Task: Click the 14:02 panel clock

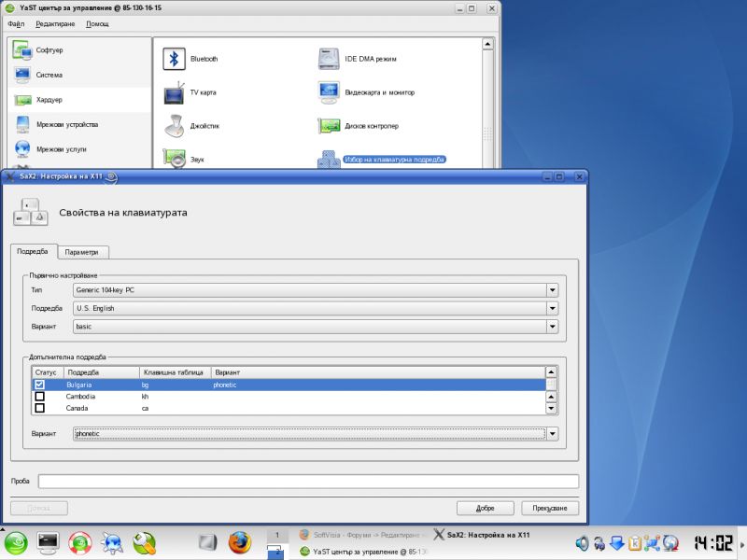Action: click(713, 543)
